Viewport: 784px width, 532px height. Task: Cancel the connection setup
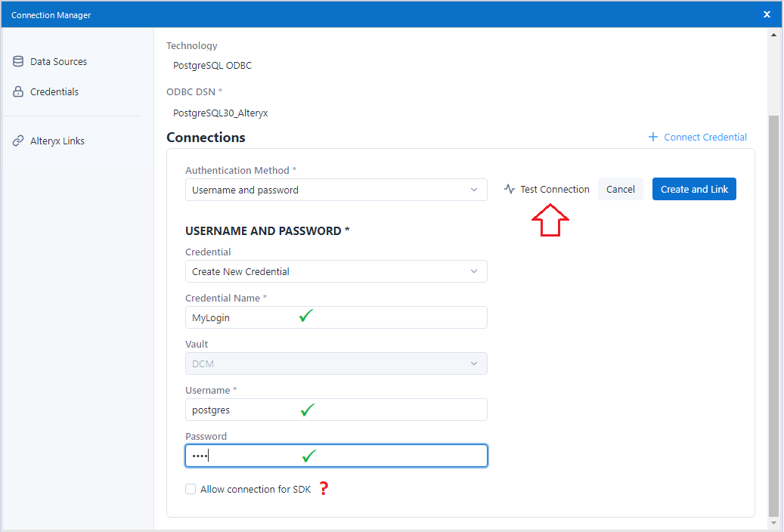(620, 188)
